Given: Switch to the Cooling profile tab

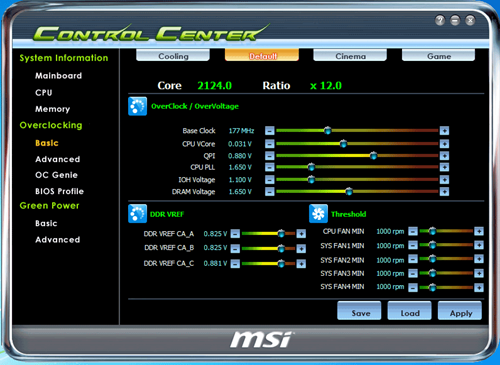Looking at the screenshot, I should tap(173, 55).
